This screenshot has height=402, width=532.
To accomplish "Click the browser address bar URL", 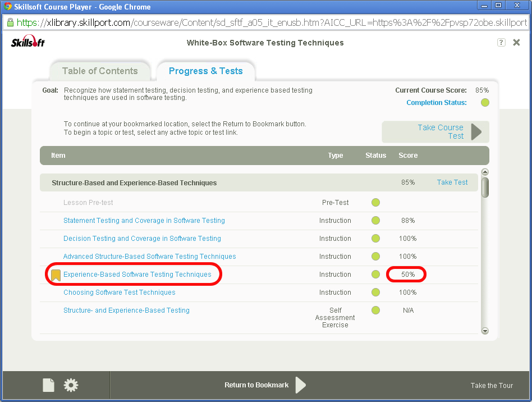I will pyautogui.click(x=269, y=23).
